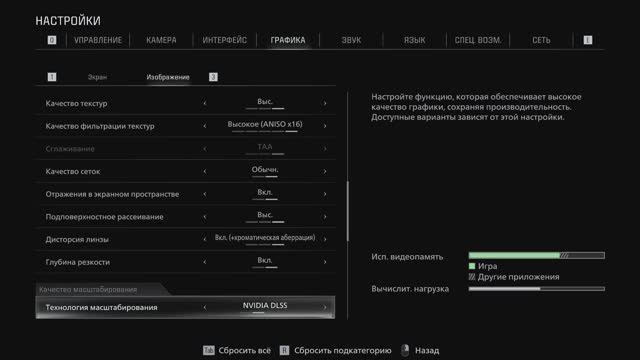
Task: Click the Tab key icon for Сбросить всё
Action: pyautogui.click(x=209, y=350)
